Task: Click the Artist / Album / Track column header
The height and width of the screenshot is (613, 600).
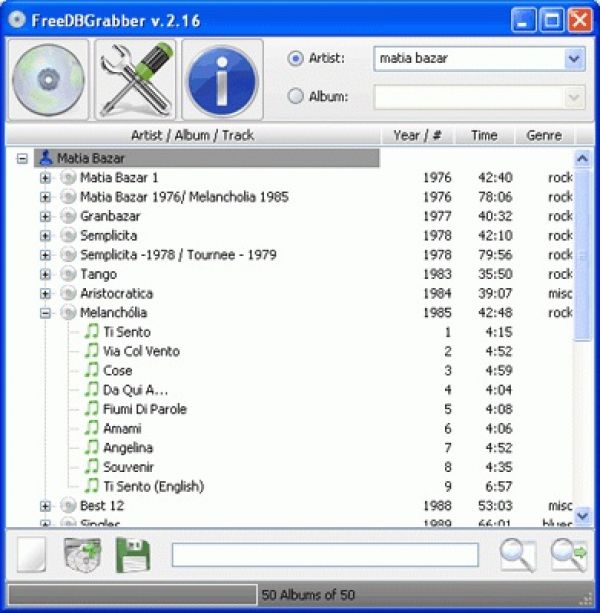Action: coord(193,135)
